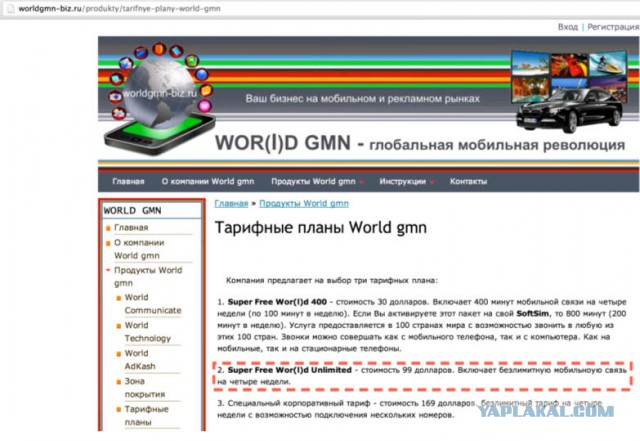Click the bold SoftSim word in text

[x=532, y=314]
